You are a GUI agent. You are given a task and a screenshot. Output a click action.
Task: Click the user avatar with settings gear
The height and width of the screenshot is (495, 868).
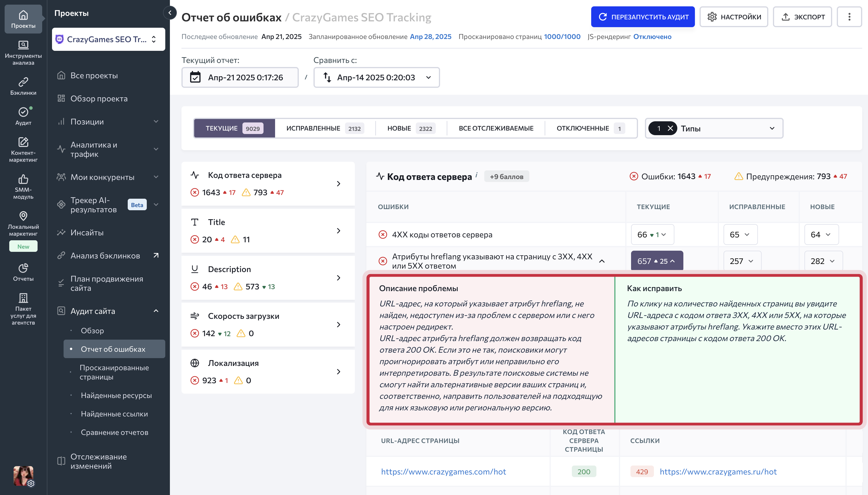pyautogui.click(x=23, y=476)
